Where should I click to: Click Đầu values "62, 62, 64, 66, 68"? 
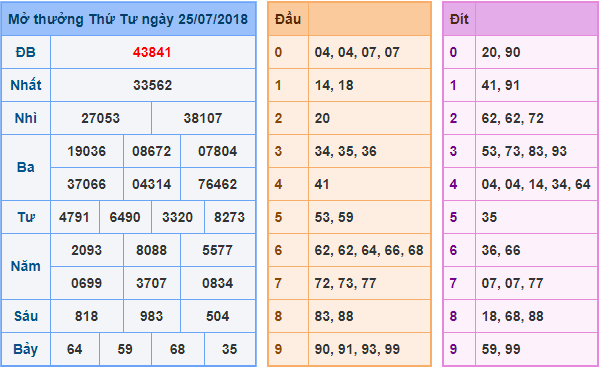pyautogui.click(x=369, y=250)
